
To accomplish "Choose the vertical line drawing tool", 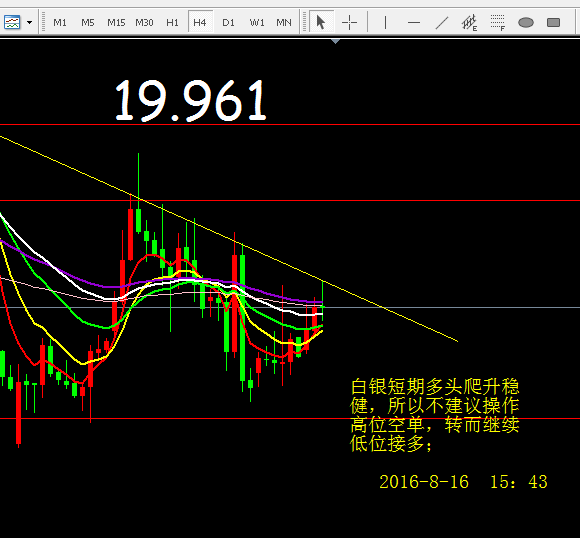I will point(385,23).
